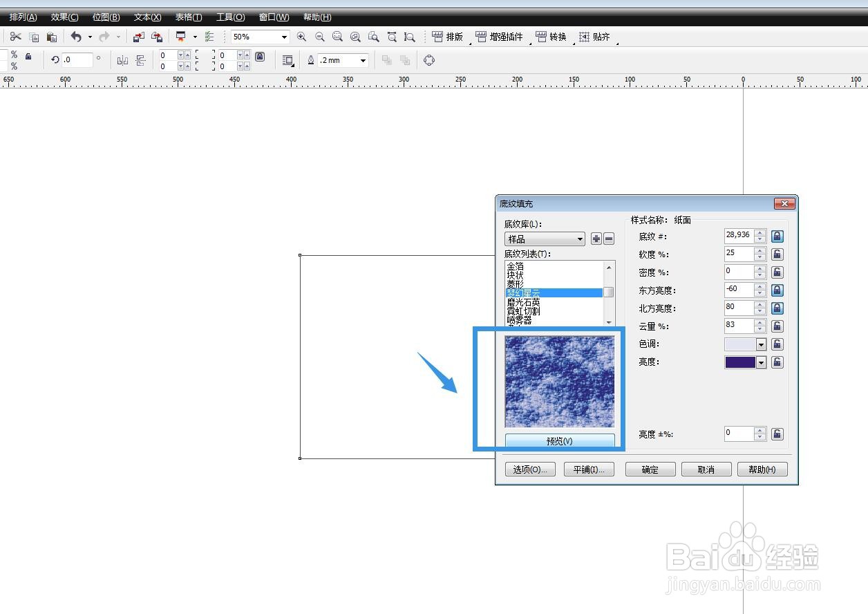Click the Cut scissors icon
The image size is (868, 614).
[x=15, y=37]
